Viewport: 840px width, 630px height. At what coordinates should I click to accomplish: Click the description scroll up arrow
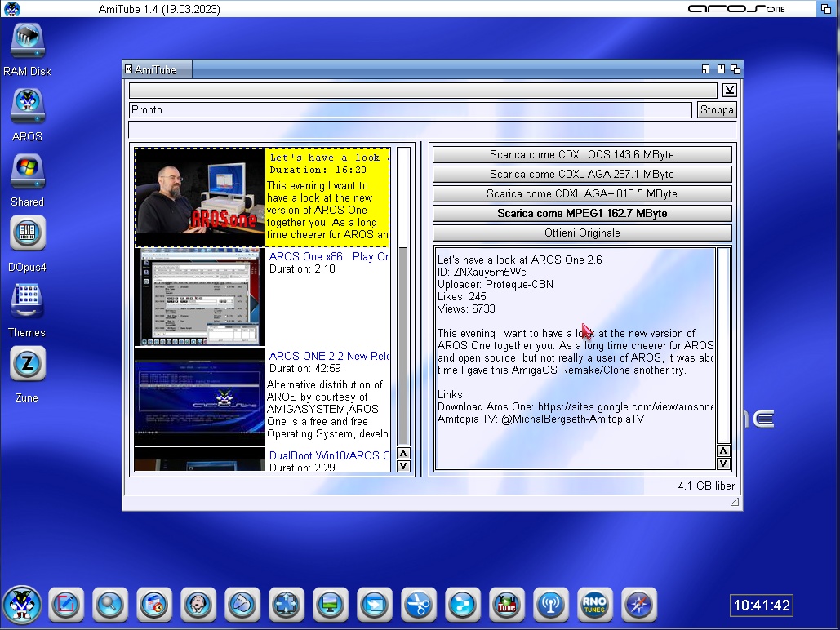pos(723,451)
